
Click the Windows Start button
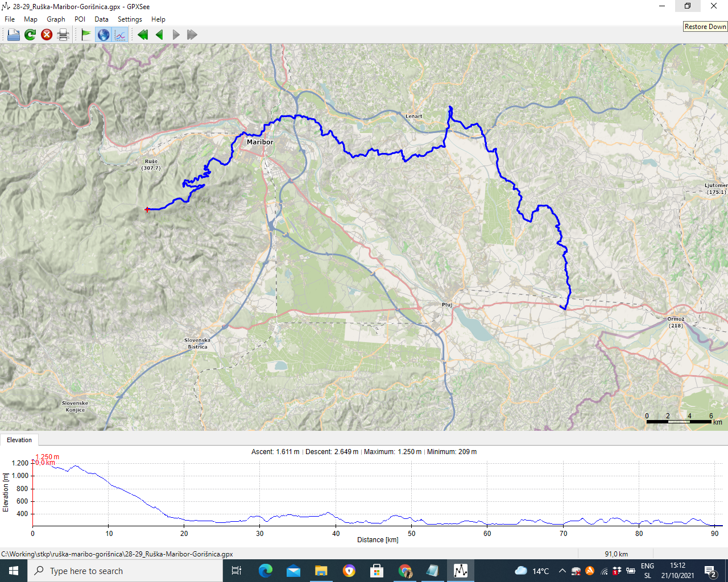14,571
